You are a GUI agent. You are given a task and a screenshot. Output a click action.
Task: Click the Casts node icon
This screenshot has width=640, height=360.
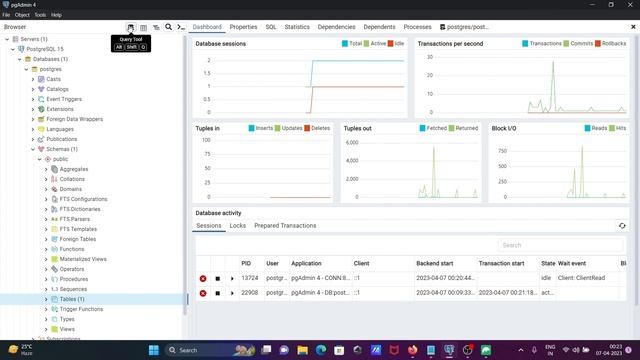coord(41,79)
